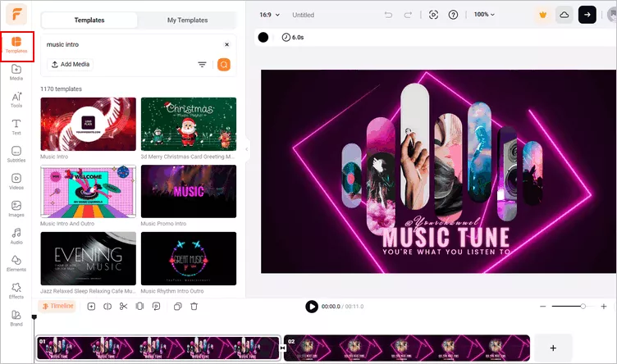Click the transition icon between scenes
Image resolution: width=617 pixels, height=364 pixels.
point(282,348)
